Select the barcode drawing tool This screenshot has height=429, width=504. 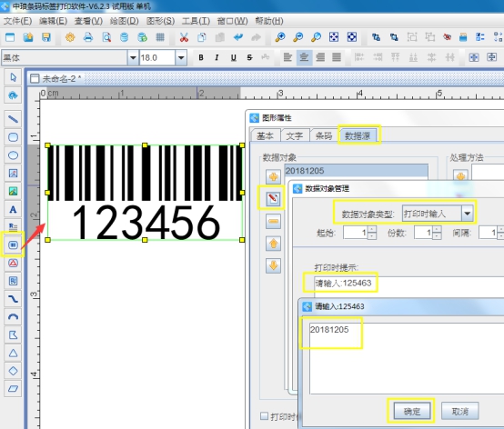13,245
